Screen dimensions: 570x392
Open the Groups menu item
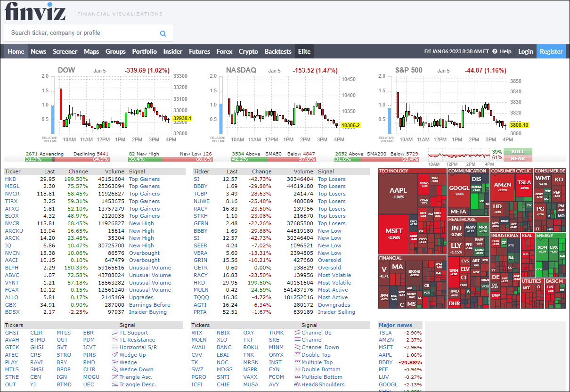click(115, 51)
